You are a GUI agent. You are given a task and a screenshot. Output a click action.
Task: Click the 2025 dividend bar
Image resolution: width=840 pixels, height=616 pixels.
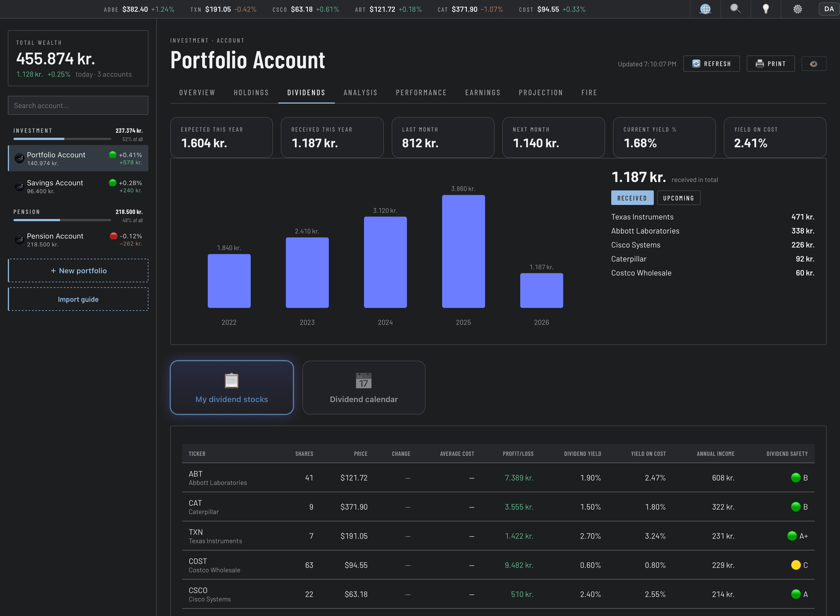tap(463, 251)
